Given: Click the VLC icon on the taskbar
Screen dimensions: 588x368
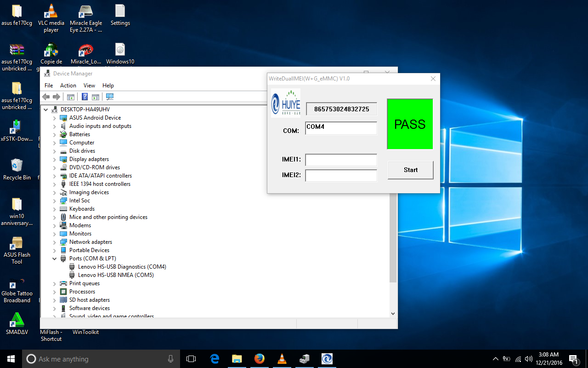Looking at the screenshot, I should (282, 359).
